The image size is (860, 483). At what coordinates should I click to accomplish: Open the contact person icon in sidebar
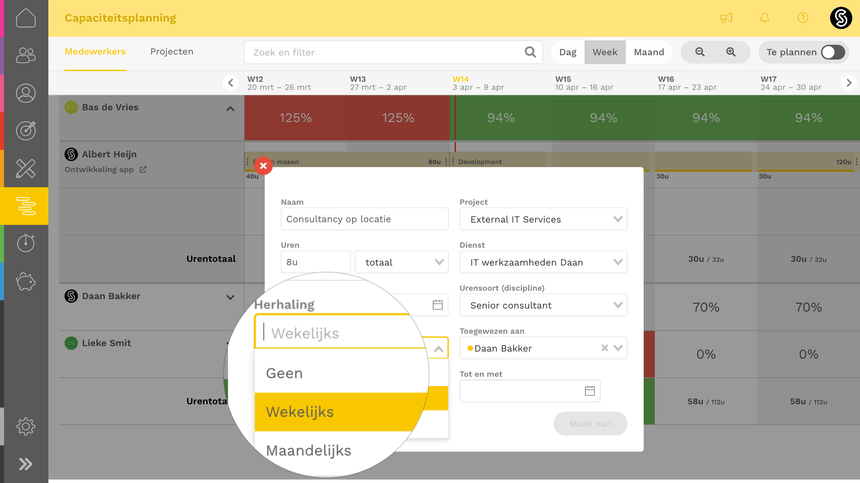point(25,93)
